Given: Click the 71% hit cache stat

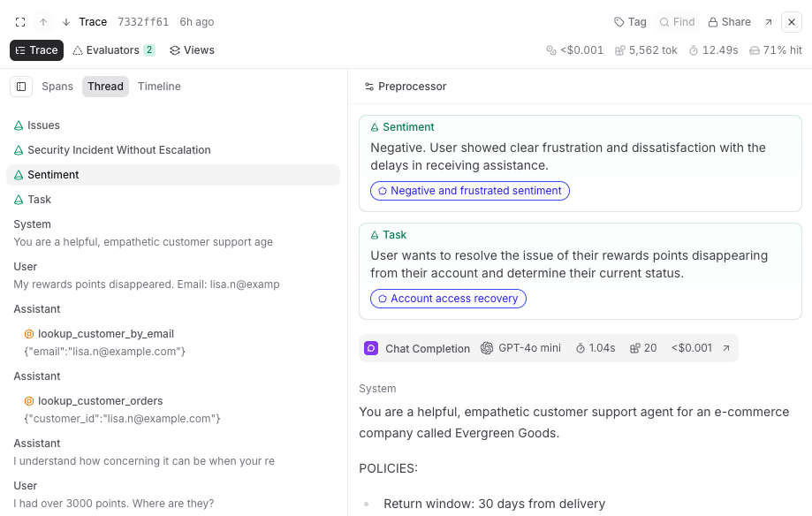Looking at the screenshot, I should coord(776,50).
